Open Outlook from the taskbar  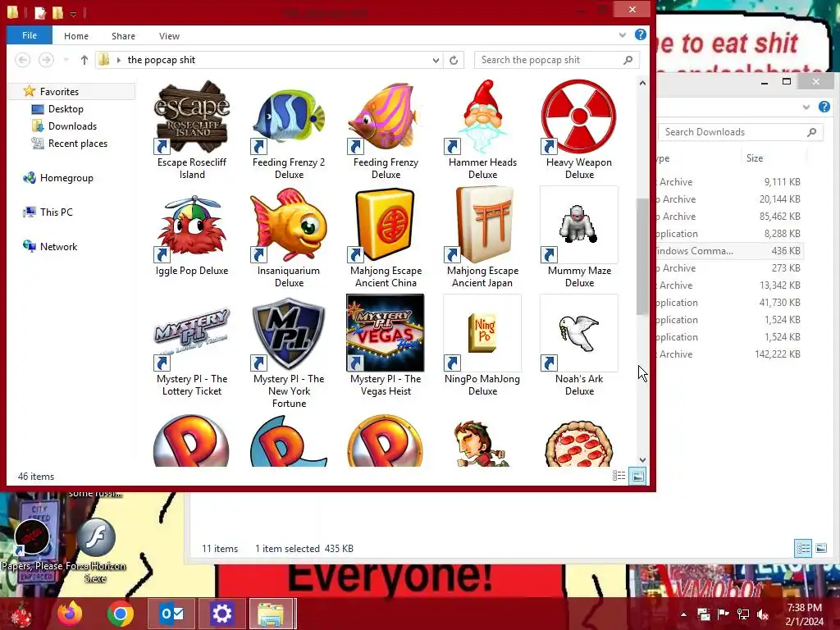pos(171,614)
